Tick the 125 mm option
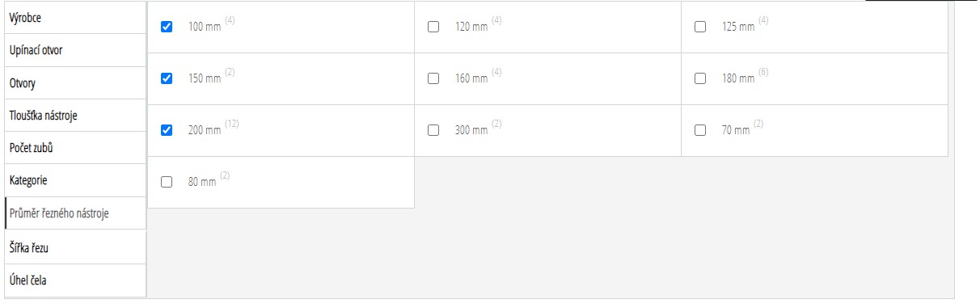The height and width of the screenshot is (308, 980). pyautogui.click(x=700, y=27)
